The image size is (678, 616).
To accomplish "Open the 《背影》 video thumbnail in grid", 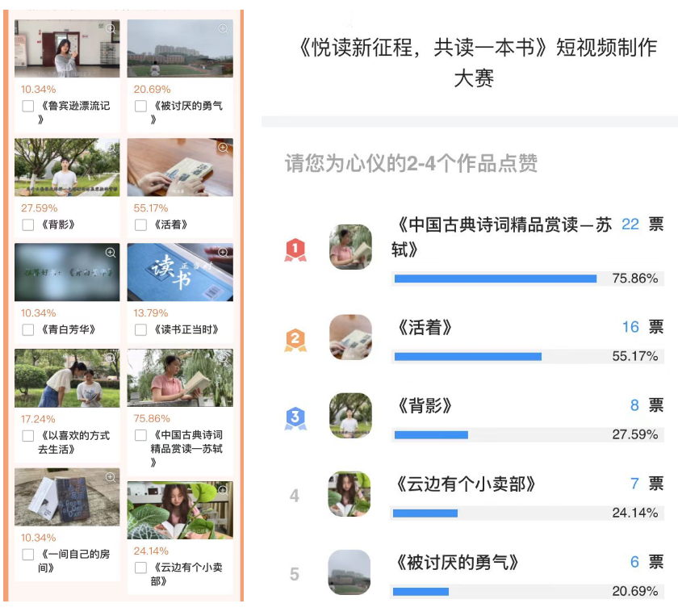I will pyautogui.click(x=67, y=167).
